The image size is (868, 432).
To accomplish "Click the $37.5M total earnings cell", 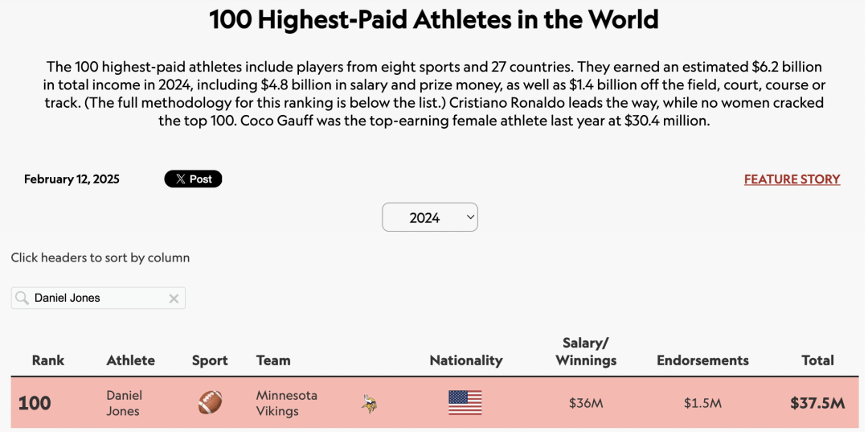I will pyautogui.click(x=817, y=403).
